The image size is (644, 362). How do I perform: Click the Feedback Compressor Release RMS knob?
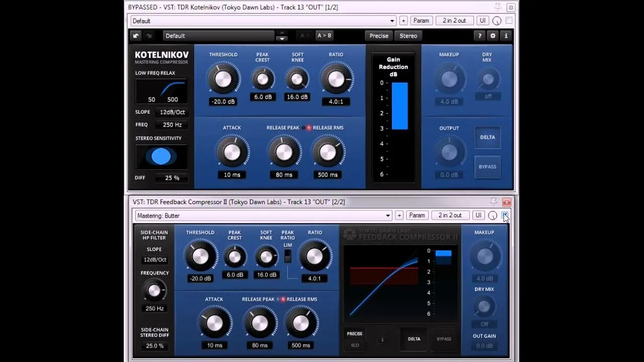coord(300,323)
